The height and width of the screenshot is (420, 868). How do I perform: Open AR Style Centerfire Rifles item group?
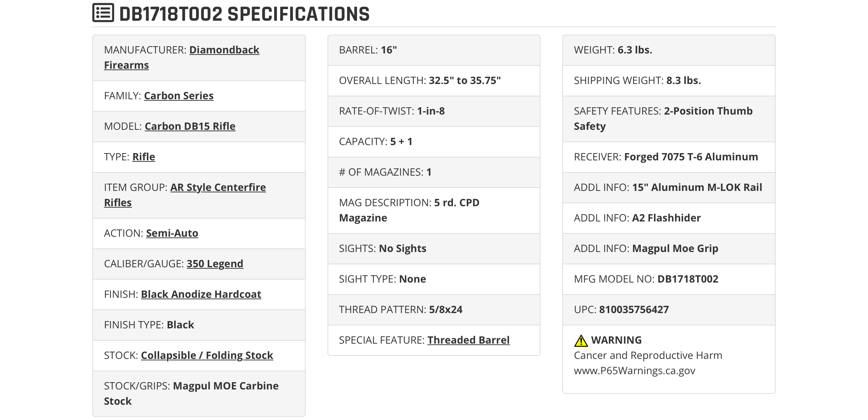(185, 195)
